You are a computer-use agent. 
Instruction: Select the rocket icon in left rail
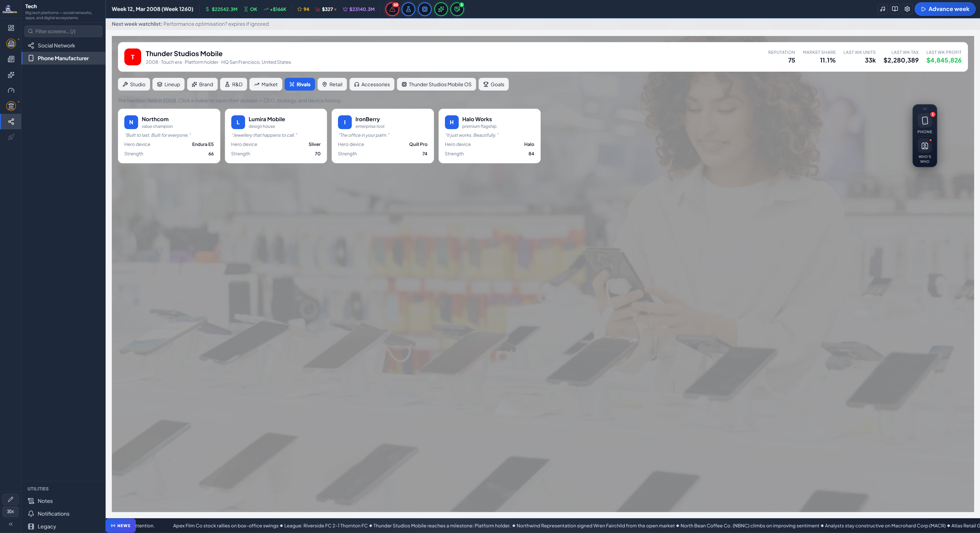point(11,137)
